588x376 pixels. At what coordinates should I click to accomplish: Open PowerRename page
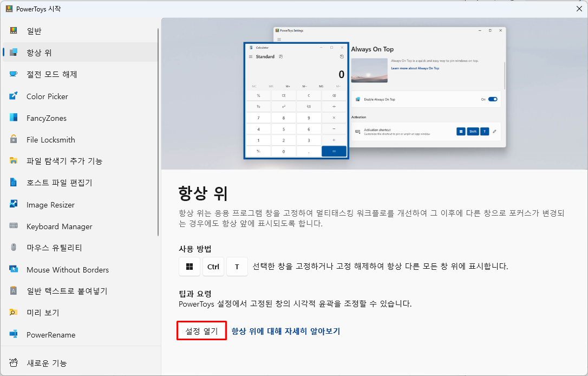tap(80, 334)
